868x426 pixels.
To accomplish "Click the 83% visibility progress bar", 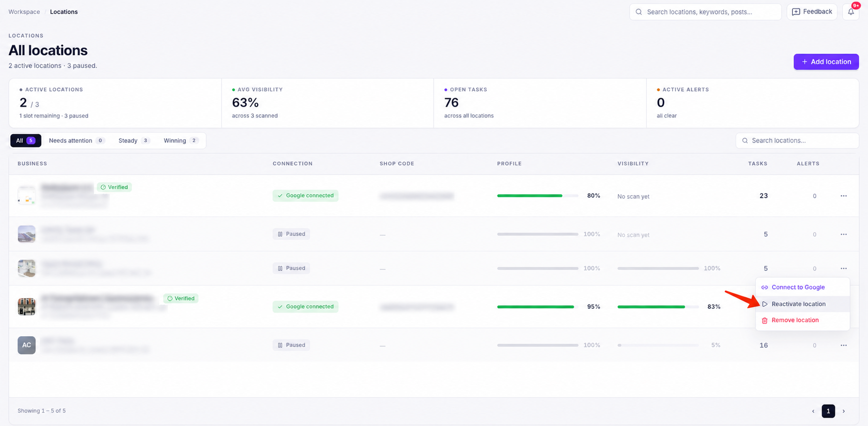I will tap(658, 307).
